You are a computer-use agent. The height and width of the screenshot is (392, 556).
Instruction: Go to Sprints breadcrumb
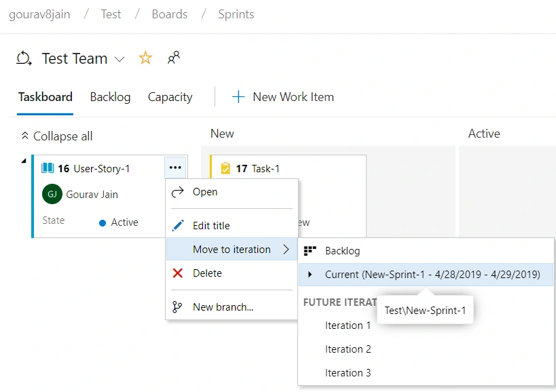236,14
